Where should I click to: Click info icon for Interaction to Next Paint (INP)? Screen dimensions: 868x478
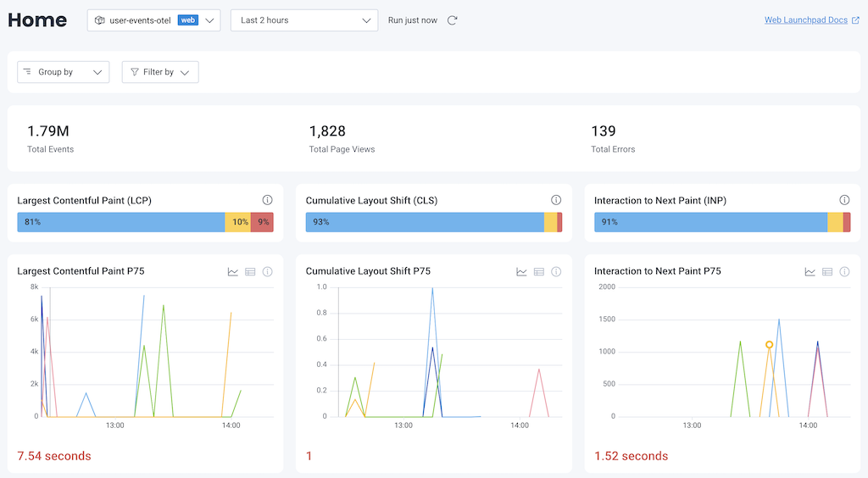844,200
